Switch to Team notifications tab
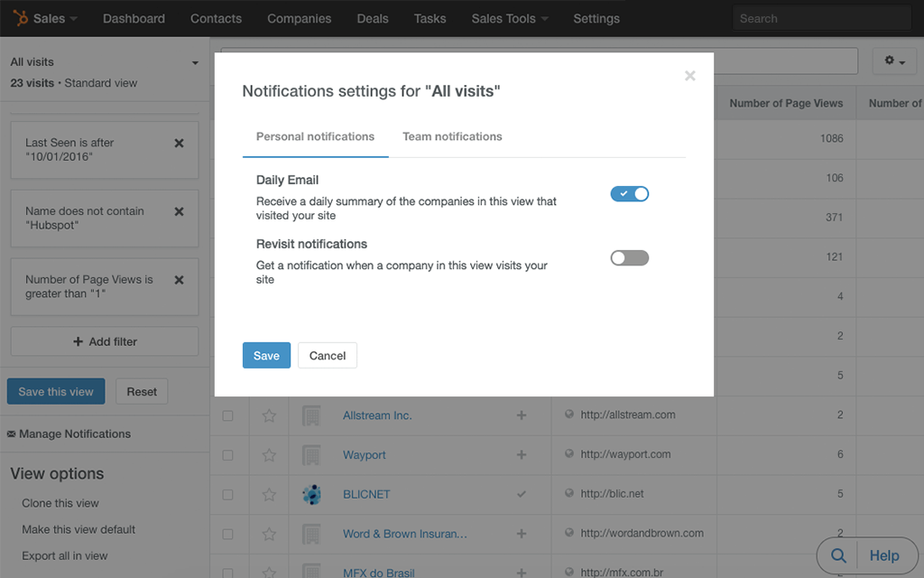Viewport: 924px width, 578px height. point(452,137)
